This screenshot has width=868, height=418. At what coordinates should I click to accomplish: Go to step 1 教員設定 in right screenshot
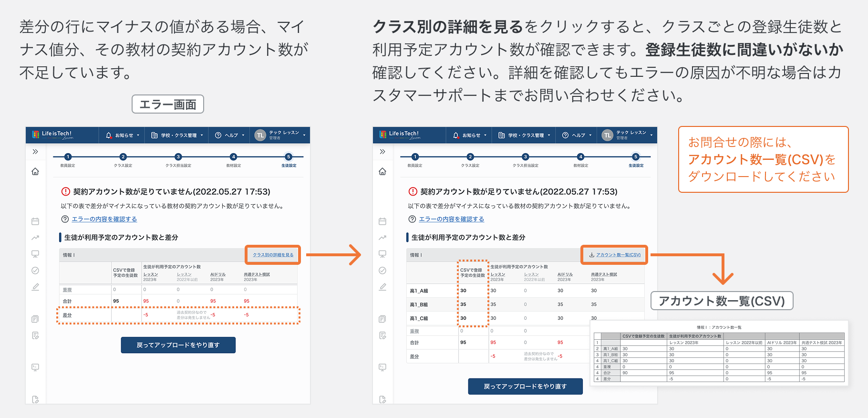(x=415, y=160)
